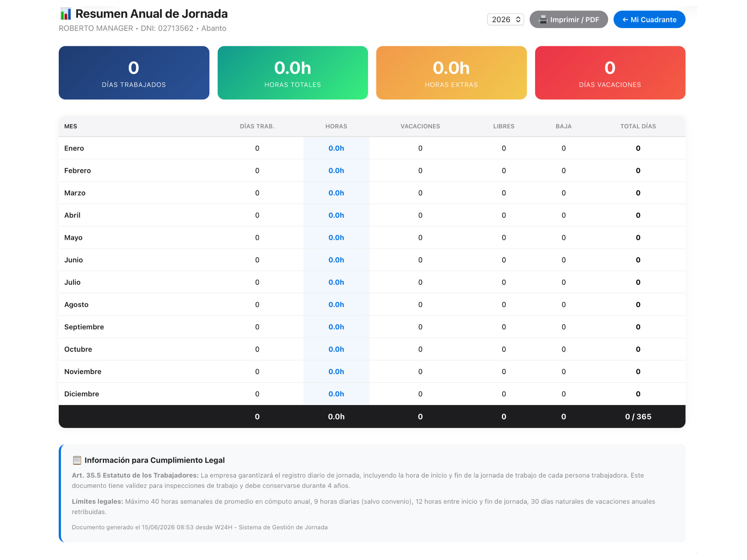This screenshot has width=747, height=560.
Task: Click the MES column header
Action: pyautogui.click(x=71, y=126)
